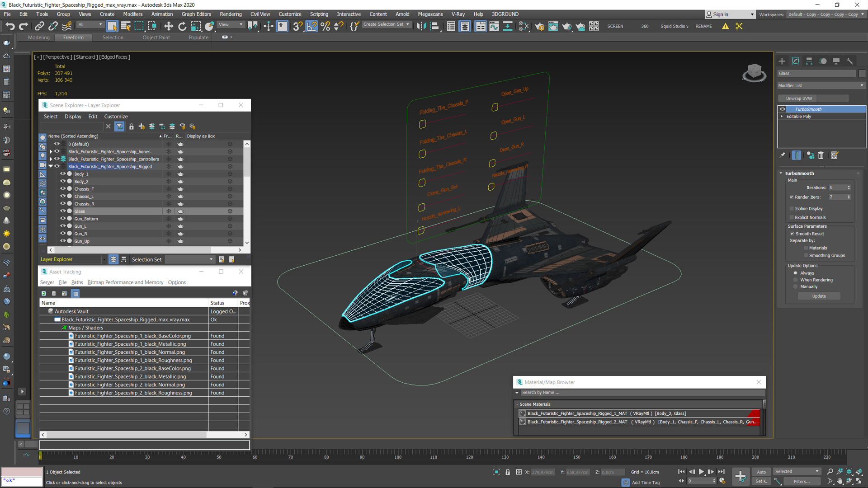This screenshot has width=868, height=488.
Task: Select the Manually update radio button
Action: pos(795,286)
